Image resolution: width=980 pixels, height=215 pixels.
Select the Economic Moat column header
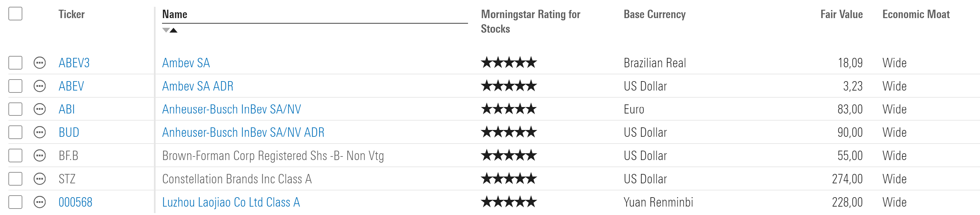tap(916, 15)
